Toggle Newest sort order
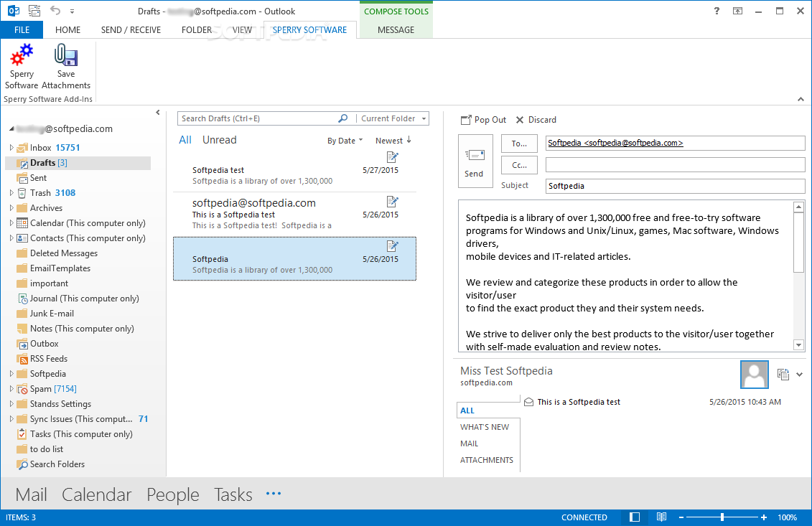 [393, 141]
